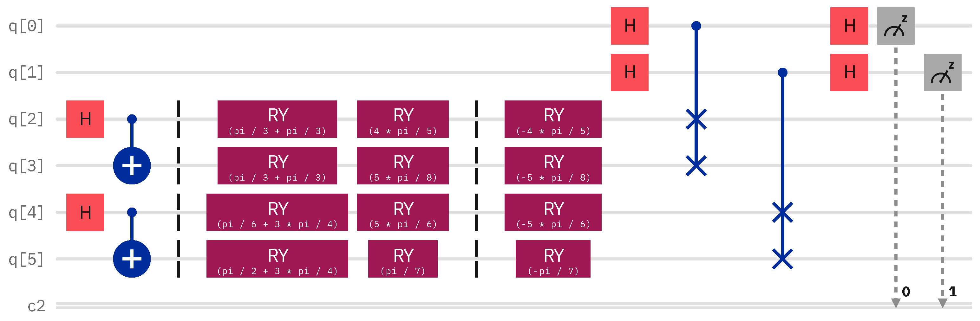This screenshot has width=980, height=321.
Task: Select the CNOT target on q[3]
Action: click(132, 166)
